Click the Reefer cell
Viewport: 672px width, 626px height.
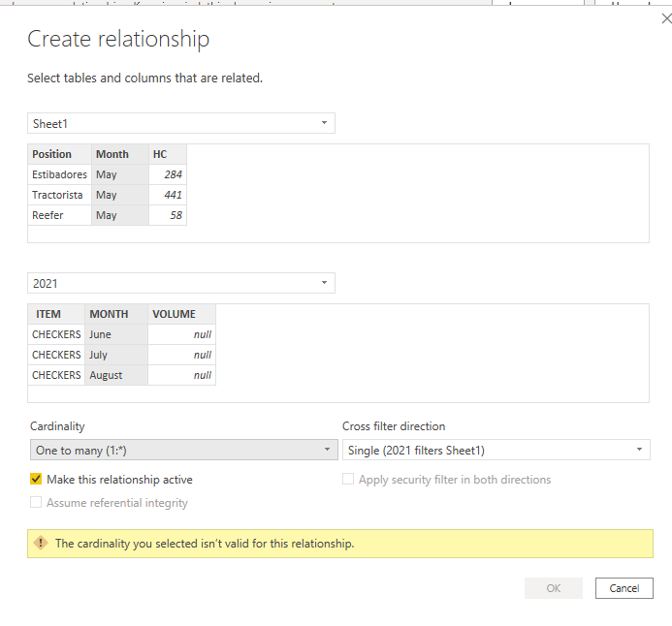tap(59, 215)
